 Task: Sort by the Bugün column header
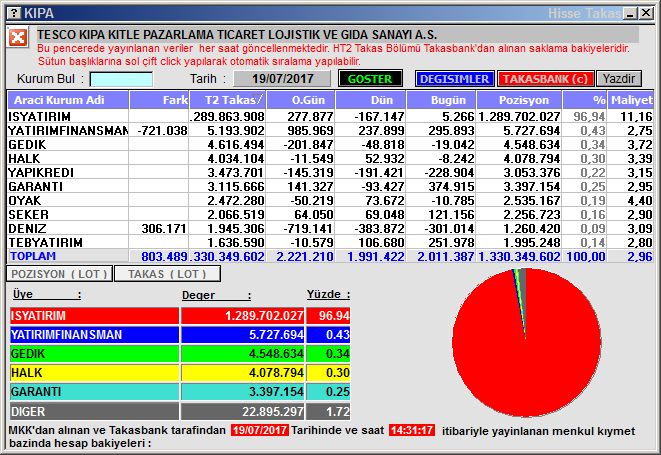click(441, 100)
